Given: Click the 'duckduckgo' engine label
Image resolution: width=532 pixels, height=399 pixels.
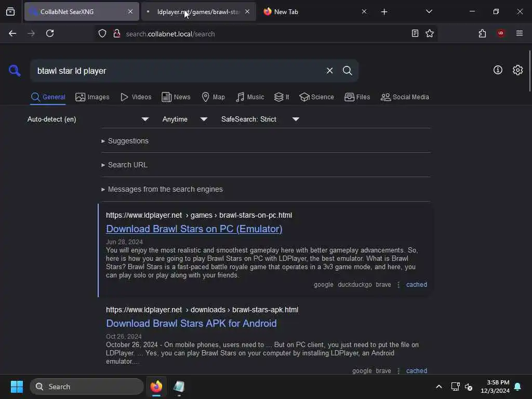Looking at the screenshot, I should (x=354, y=285).
